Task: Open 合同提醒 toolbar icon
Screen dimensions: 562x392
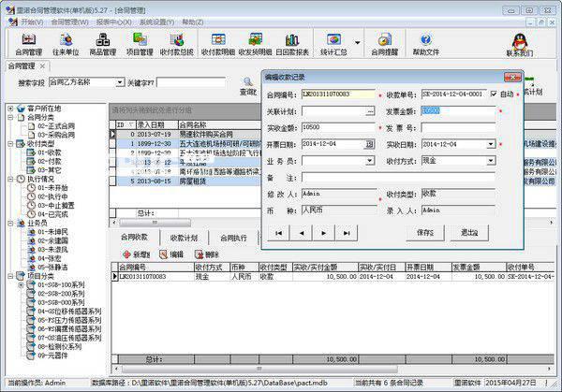Action: click(x=385, y=44)
